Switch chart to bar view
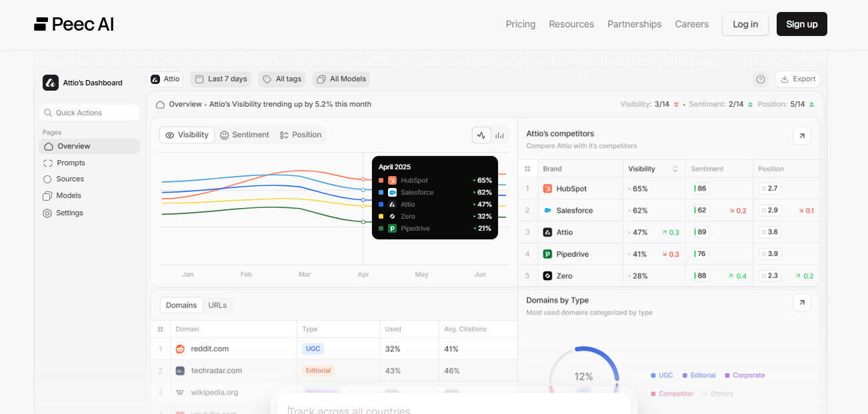 499,135
